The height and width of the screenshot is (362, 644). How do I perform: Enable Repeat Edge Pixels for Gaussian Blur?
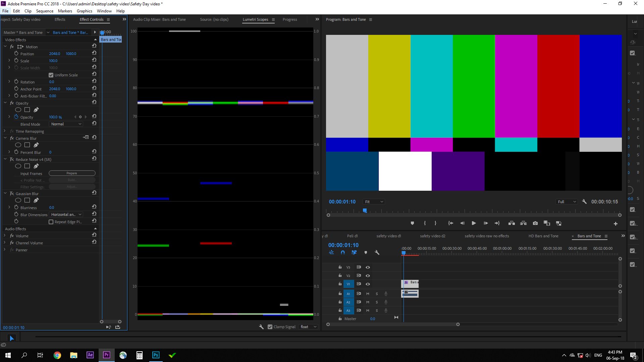pyautogui.click(x=51, y=222)
